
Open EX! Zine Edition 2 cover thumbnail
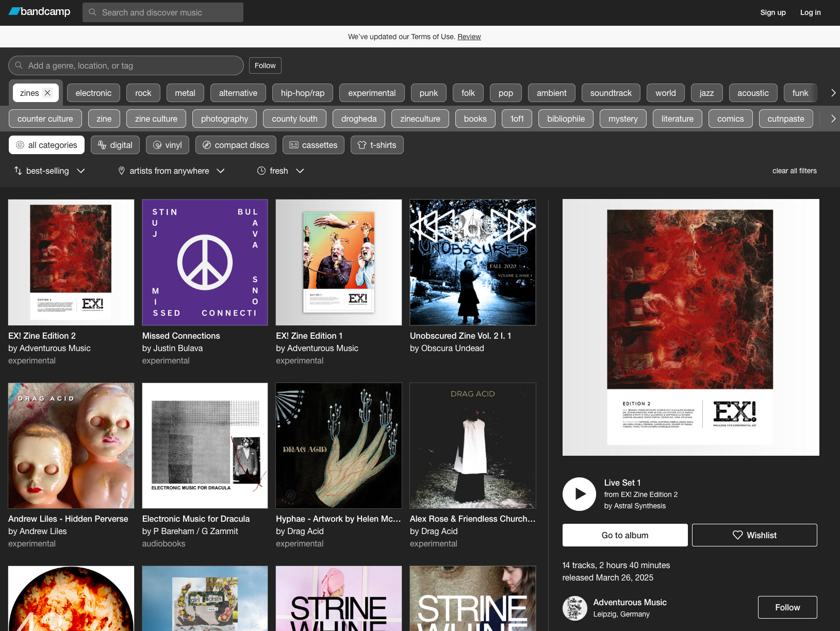[x=71, y=262]
